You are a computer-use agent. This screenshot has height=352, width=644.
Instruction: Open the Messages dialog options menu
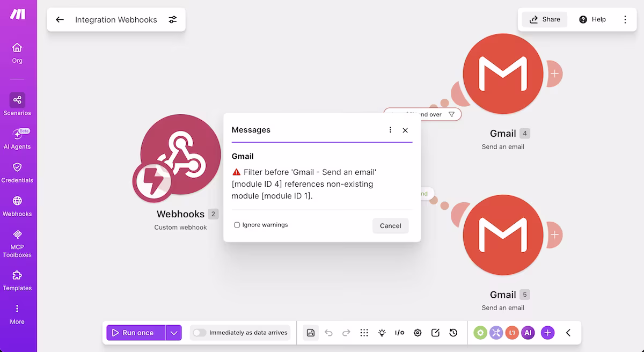[x=390, y=130]
